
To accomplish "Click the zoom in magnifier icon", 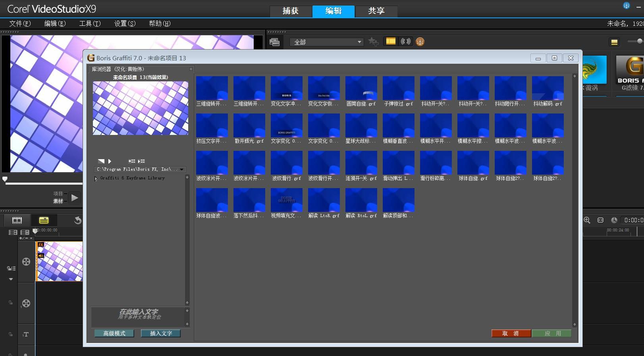I will tap(587, 220).
